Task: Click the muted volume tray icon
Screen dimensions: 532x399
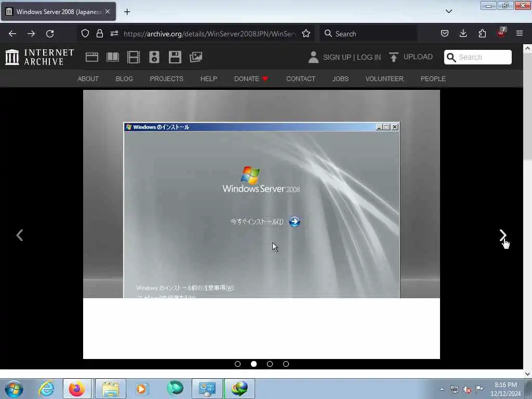Action: (x=467, y=390)
